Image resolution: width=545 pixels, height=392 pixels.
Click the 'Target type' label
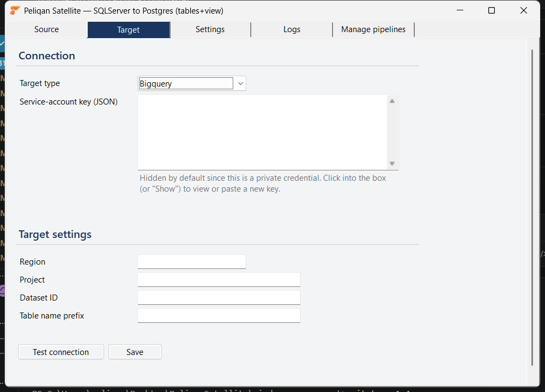(x=40, y=83)
